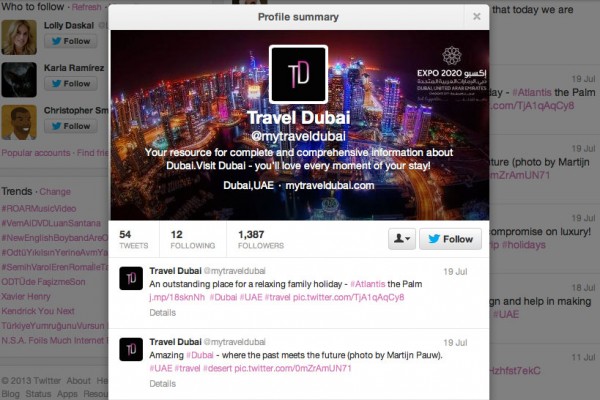View the 12 Following list
This screenshot has height=400, width=600.
[193, 239]
